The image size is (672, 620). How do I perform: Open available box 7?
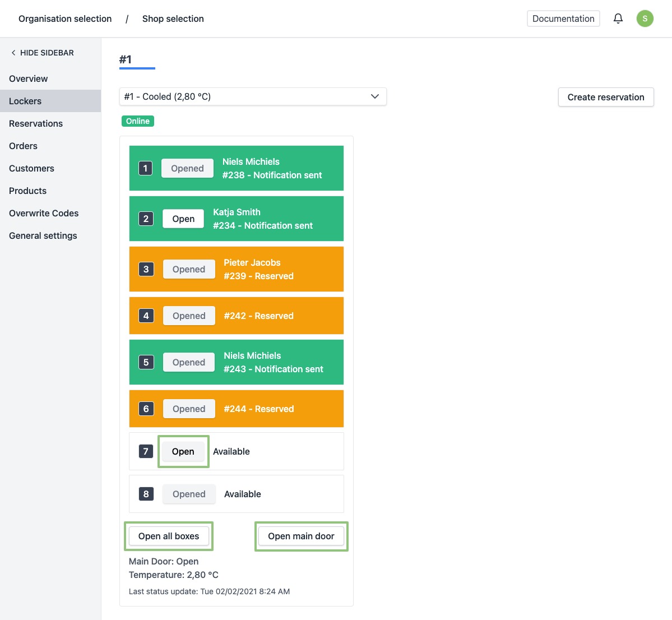[x=183, y=451]
